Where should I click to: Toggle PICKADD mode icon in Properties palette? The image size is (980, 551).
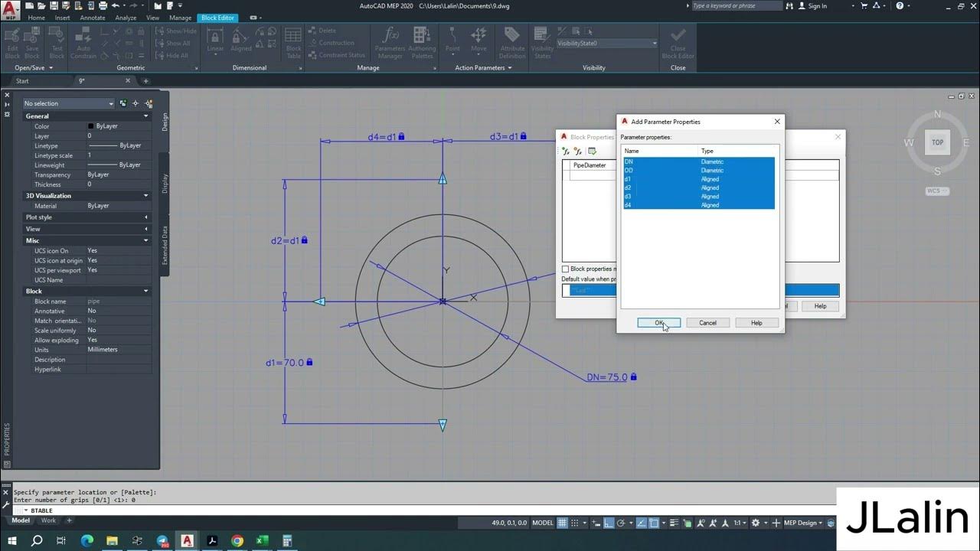coord(123,103)
